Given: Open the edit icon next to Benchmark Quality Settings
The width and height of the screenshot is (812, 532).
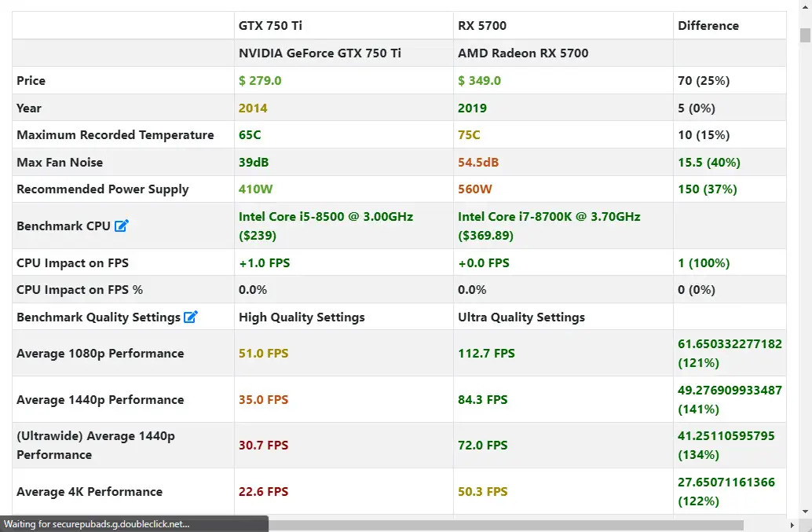Looking at the screenshot, I should [191, 317].
